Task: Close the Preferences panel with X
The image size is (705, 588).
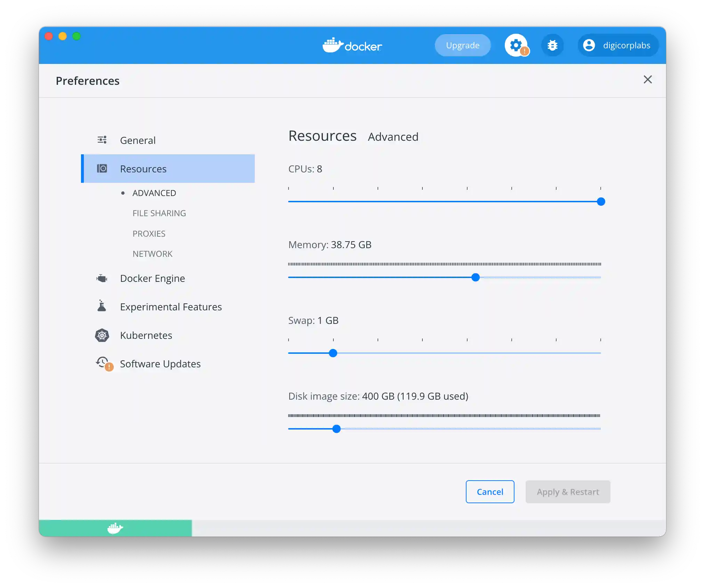Action: pyautogui.click(x=648, y=80)
